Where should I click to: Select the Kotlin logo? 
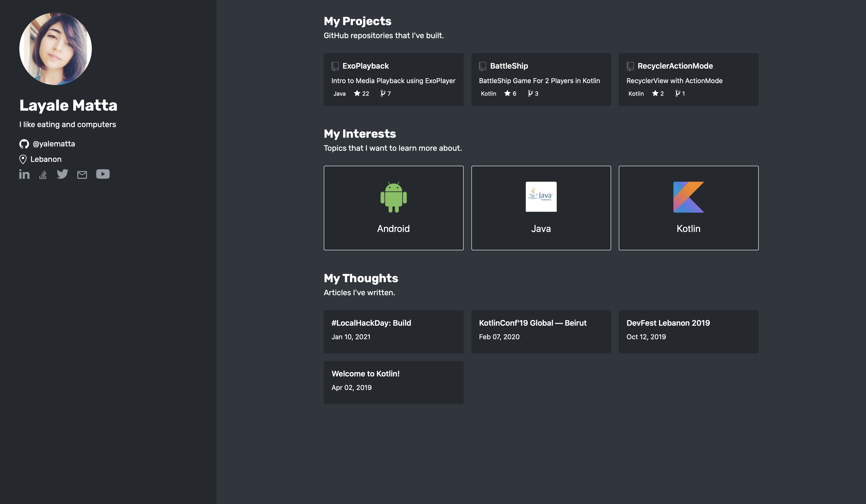688,196
